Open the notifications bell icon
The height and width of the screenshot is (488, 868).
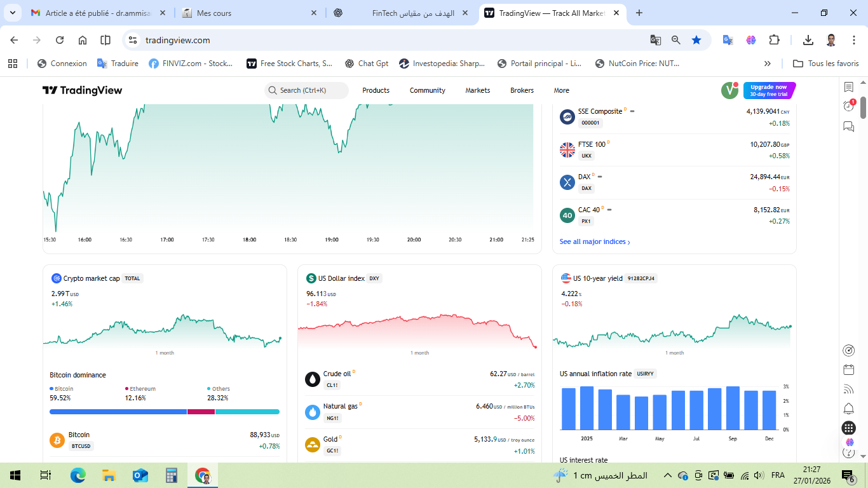[x=848, y=409]
